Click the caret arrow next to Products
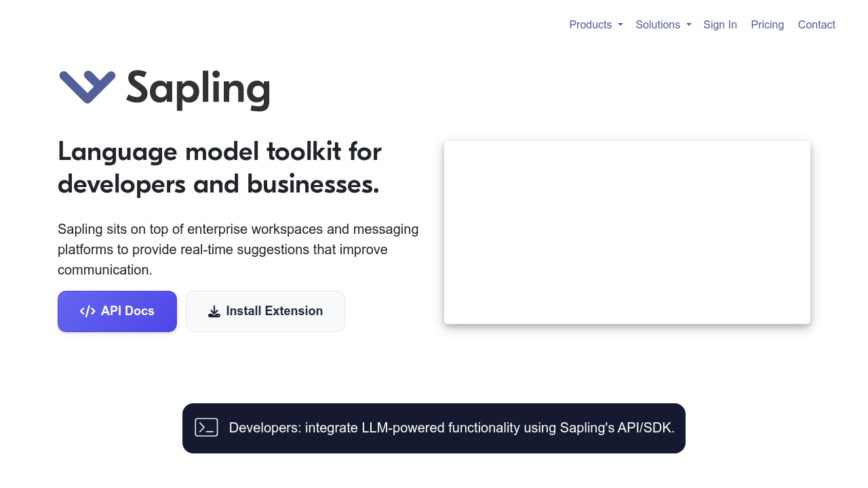 [x=619, y=26]
